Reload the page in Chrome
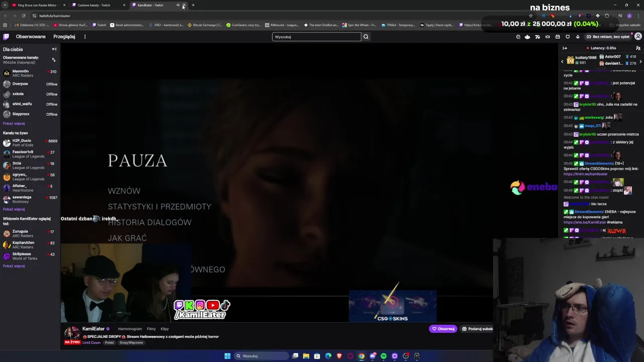 (23, 16)
